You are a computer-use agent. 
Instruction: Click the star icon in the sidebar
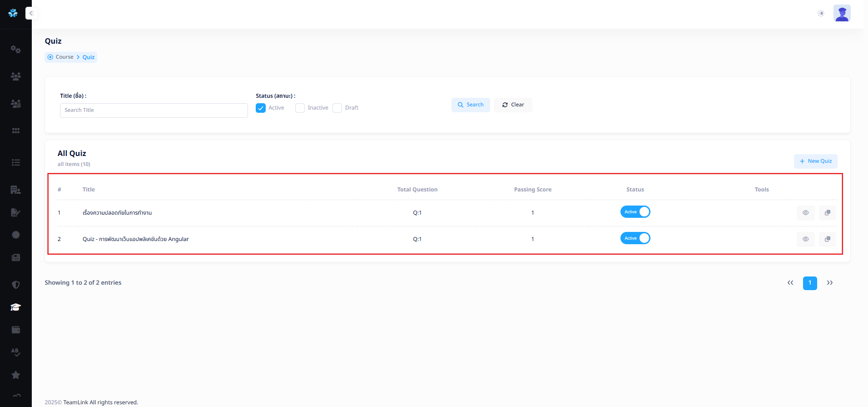pos(15,375)
